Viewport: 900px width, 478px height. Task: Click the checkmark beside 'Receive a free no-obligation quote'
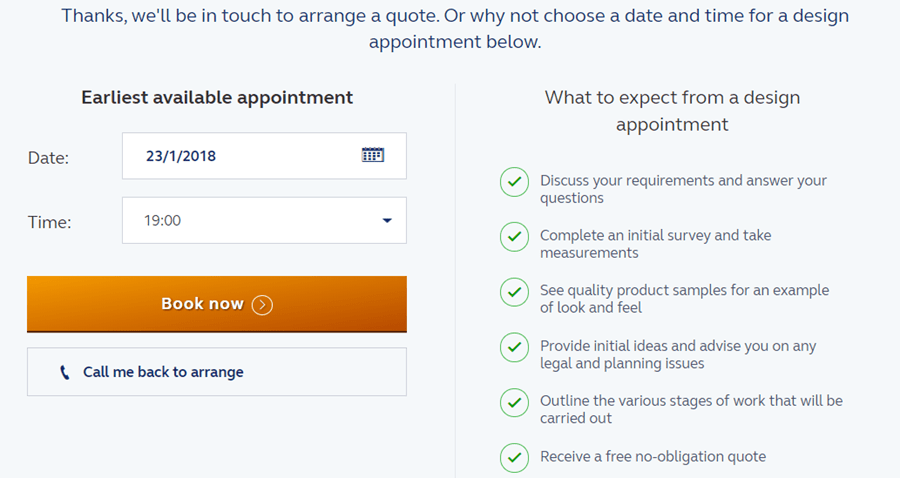point(513,457)
